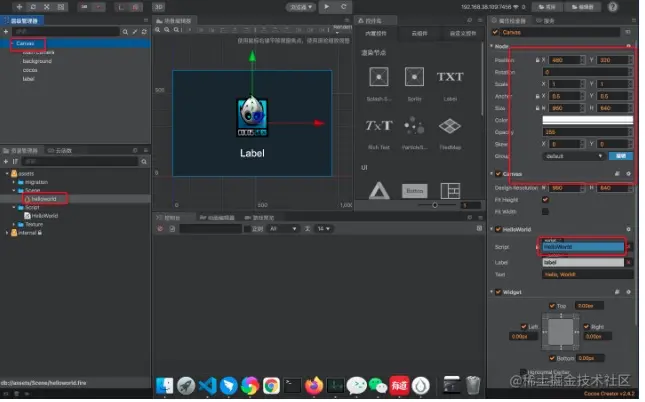
Task: Pick the TiledMap node from library
Action: tap(450, 126)
